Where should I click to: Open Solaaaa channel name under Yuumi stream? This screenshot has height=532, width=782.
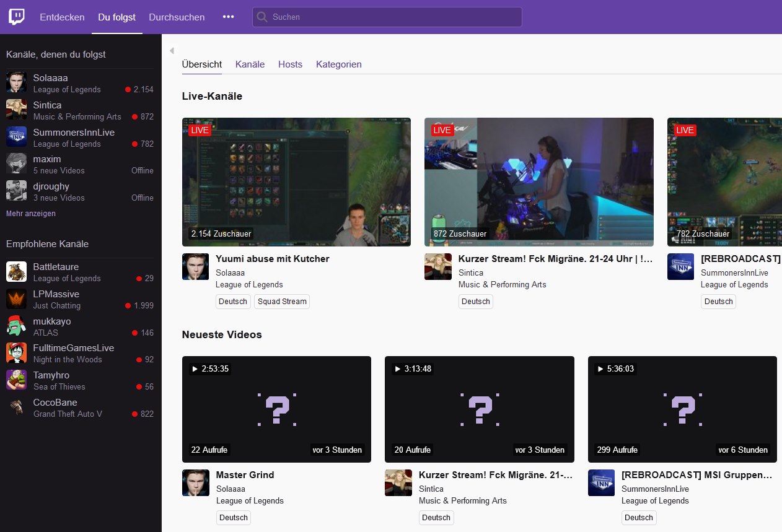(230, 273)
